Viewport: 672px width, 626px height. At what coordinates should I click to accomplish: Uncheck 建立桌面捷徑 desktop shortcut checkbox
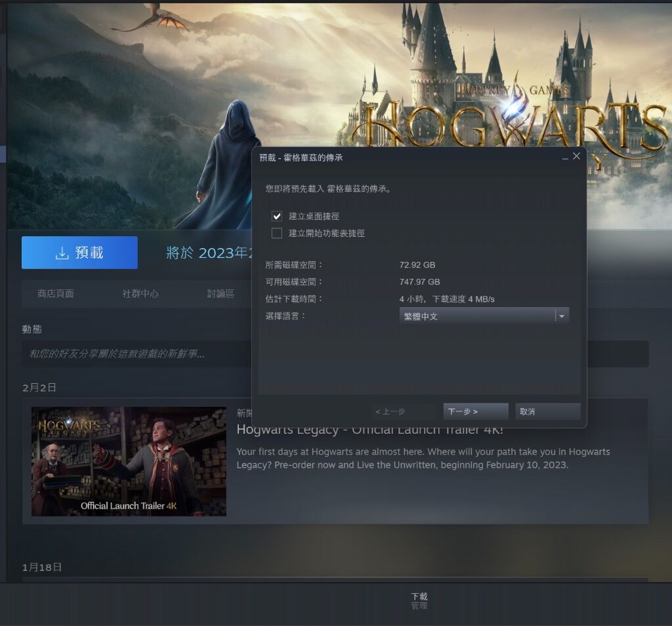click(277, 216)
